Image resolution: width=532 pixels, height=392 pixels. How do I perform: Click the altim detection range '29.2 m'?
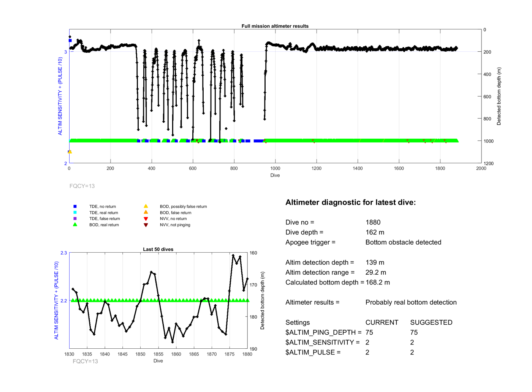click(x=376, y=272)
